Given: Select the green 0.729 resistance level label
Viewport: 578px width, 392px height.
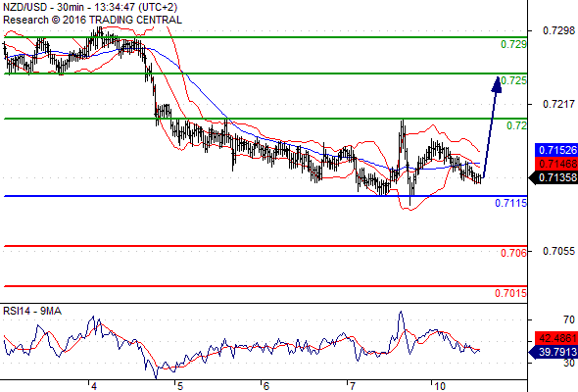Looking at the screenshot, I should point(513,45).
